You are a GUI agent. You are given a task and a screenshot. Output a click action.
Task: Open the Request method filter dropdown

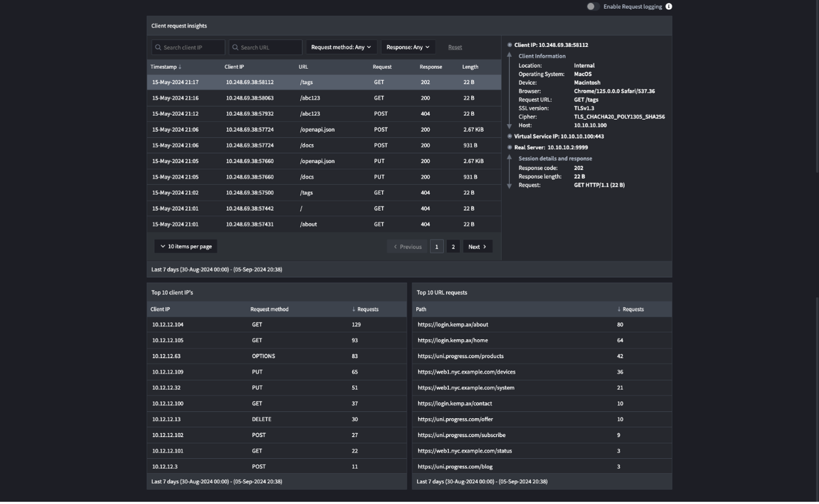[341, 47]
